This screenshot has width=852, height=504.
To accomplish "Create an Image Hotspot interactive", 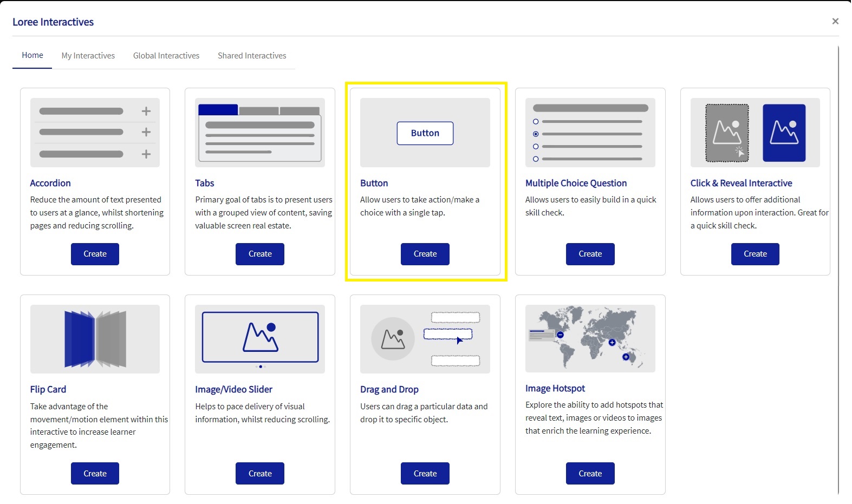I will pos(590,474).
